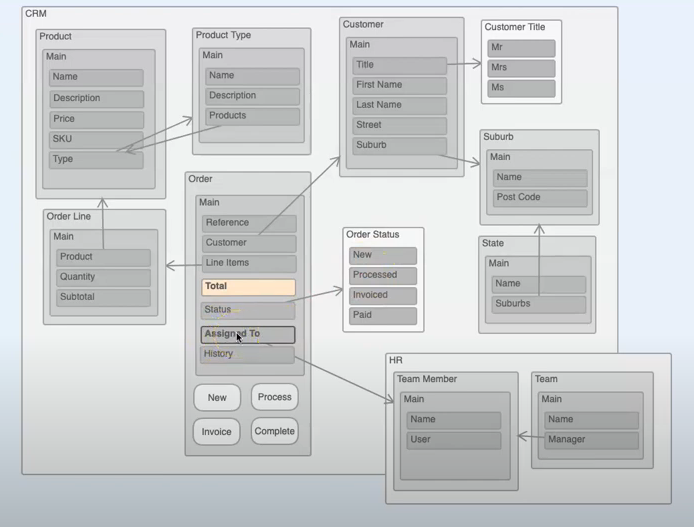This screenshot has width=694, height=527.
Task: Click the HR module title
Action: [x=396, y=360]
